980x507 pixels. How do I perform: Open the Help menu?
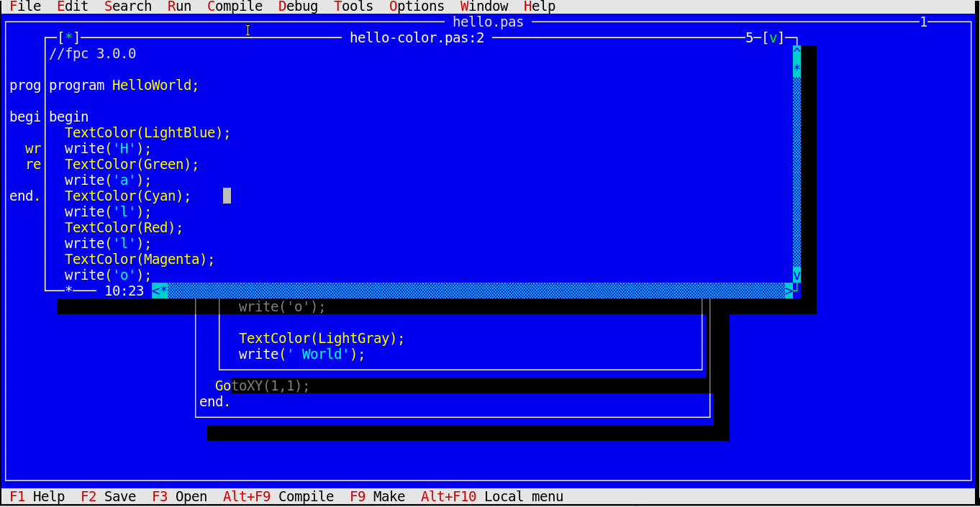(540, 6)
